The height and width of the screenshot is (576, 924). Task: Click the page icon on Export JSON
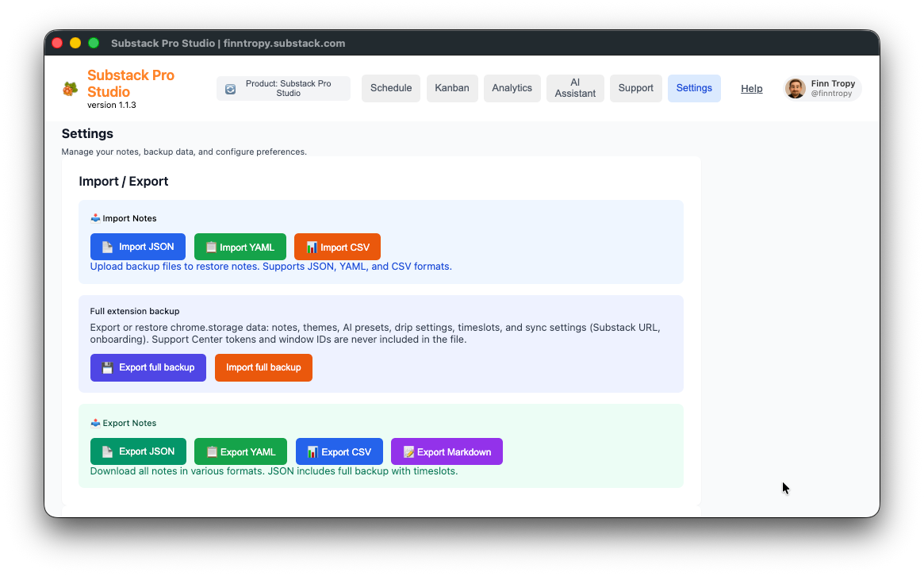(107, 451)
